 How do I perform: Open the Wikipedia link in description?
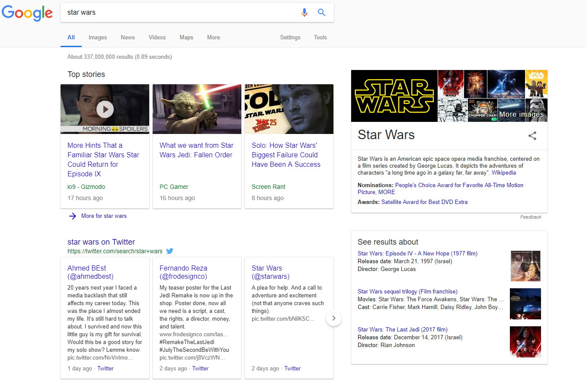coord(503,173)
